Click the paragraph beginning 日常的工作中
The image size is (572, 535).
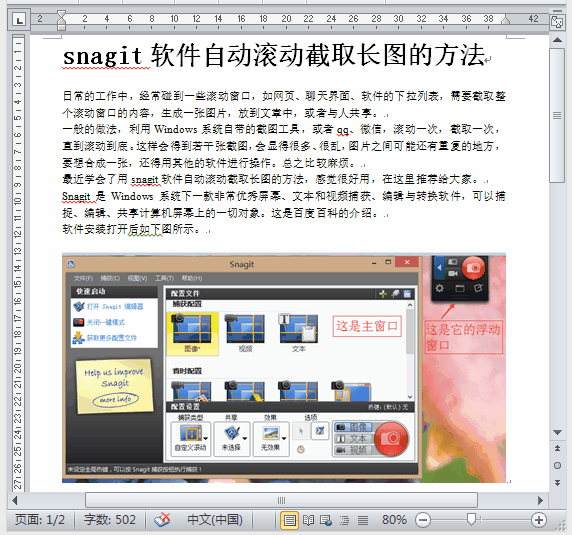(x=283, y=104)
